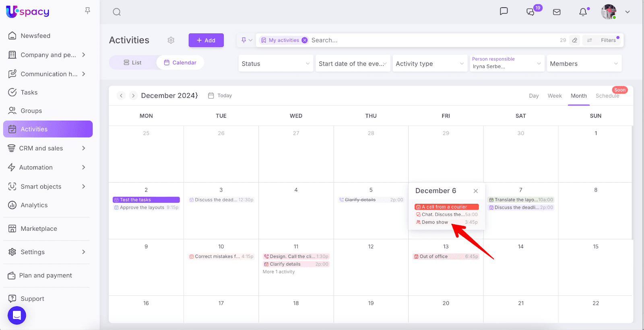Click the search magnifier icon
The width and height of the screenshot is (644, 330).
tap(117, 12)
